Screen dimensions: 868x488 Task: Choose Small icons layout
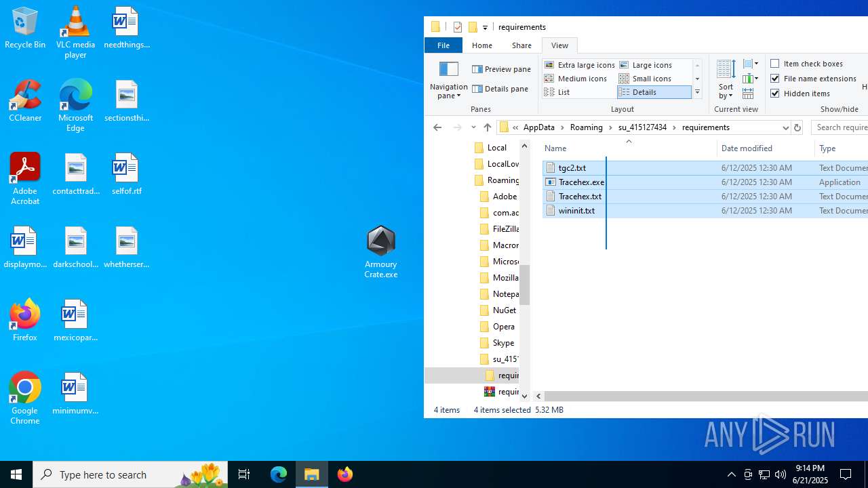[645, 79]
